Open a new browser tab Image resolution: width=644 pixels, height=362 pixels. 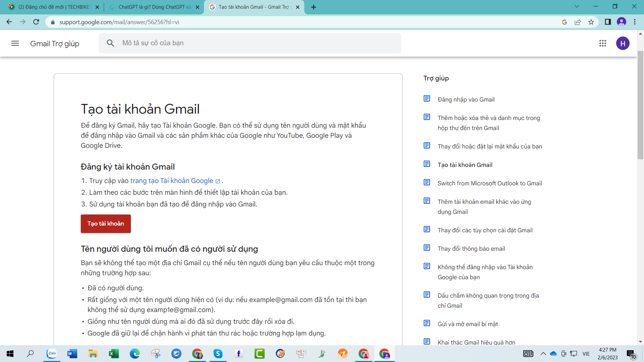tap(314, 7)
